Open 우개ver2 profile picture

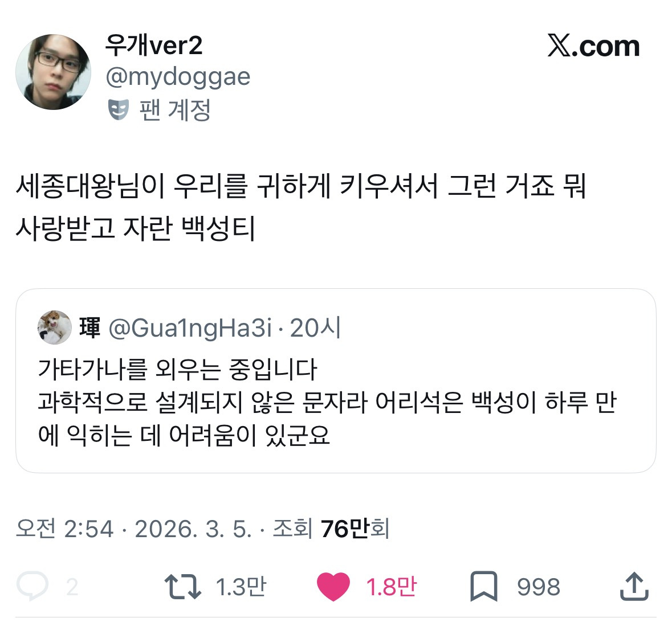coord(53,72)
